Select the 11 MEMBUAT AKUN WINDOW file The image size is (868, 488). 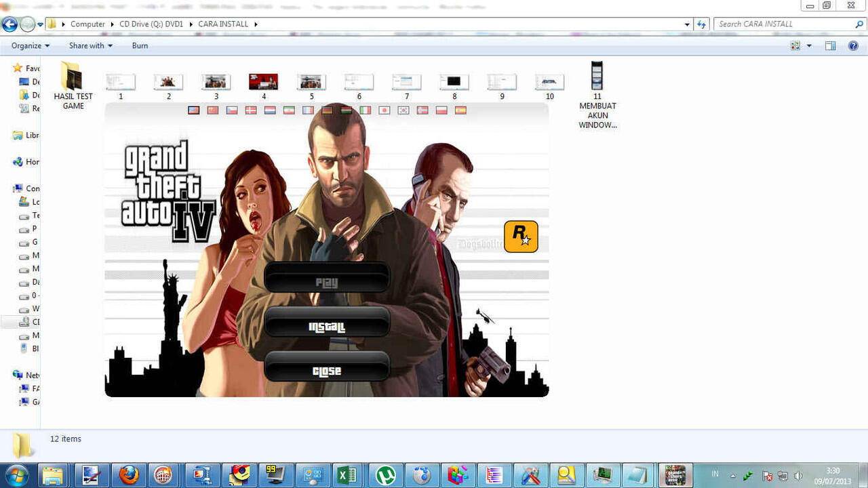[x=597, y=94]
